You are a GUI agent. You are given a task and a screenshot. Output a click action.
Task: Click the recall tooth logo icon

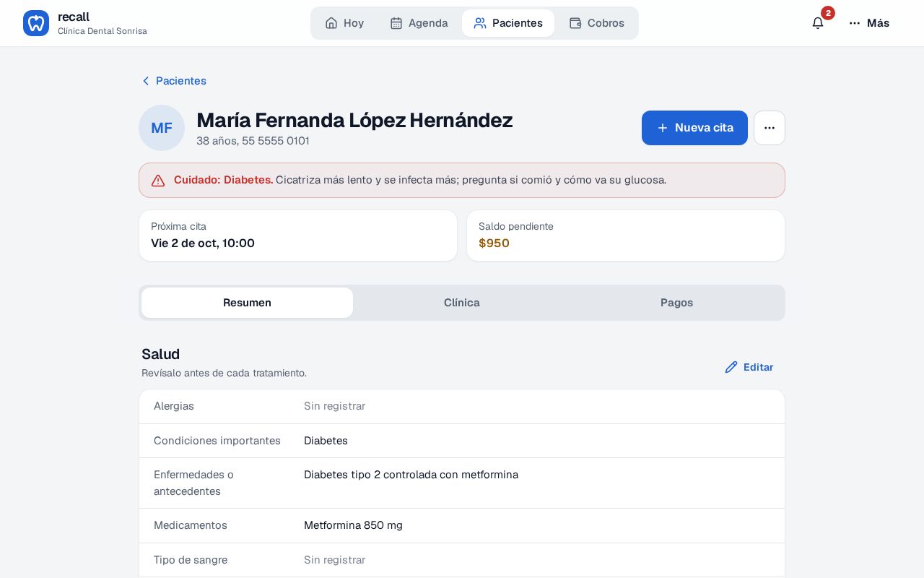tap(36, 23)
